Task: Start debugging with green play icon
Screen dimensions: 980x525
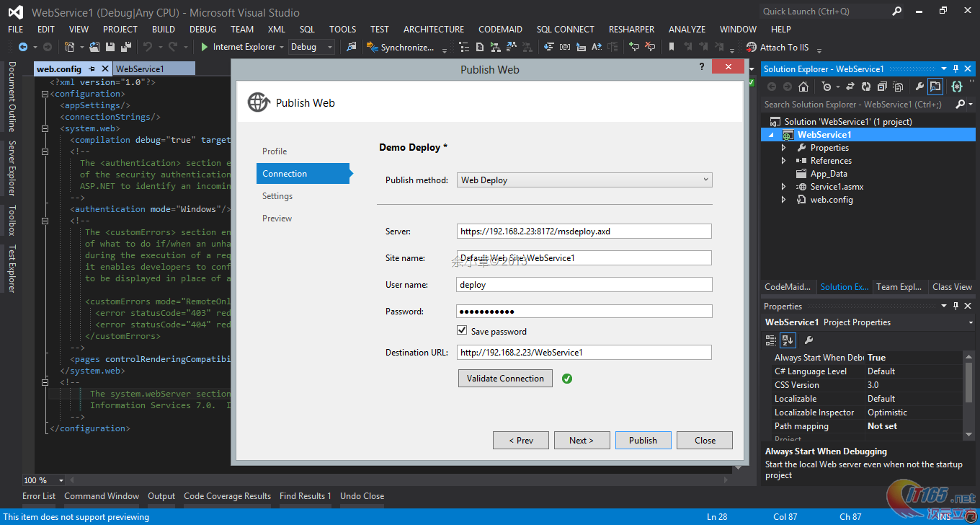Action: point(205,47)
